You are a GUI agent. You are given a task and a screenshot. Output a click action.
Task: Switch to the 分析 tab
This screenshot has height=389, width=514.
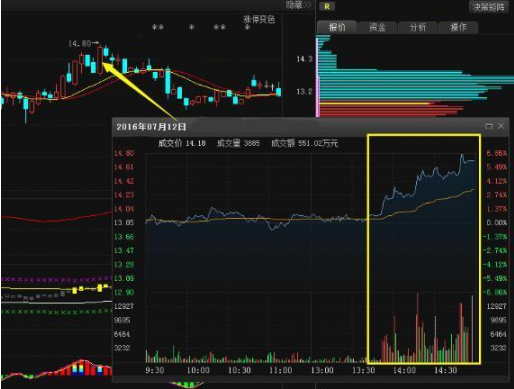(418, 27)
